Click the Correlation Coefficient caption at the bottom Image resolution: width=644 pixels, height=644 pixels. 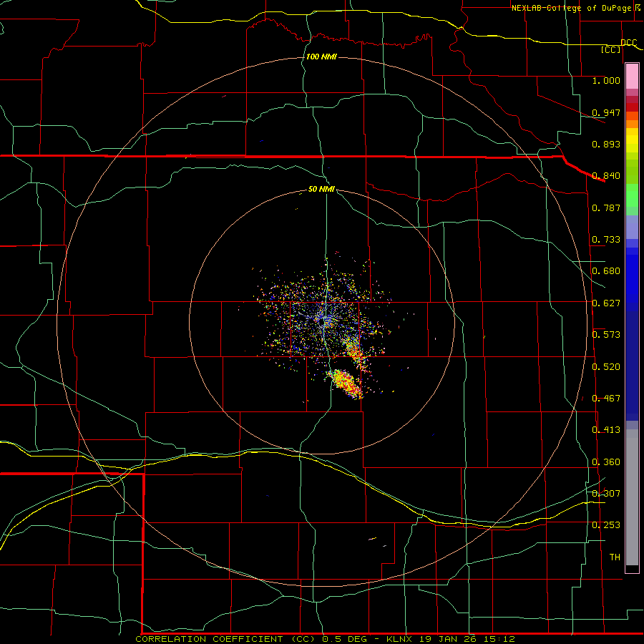(325, 639)
